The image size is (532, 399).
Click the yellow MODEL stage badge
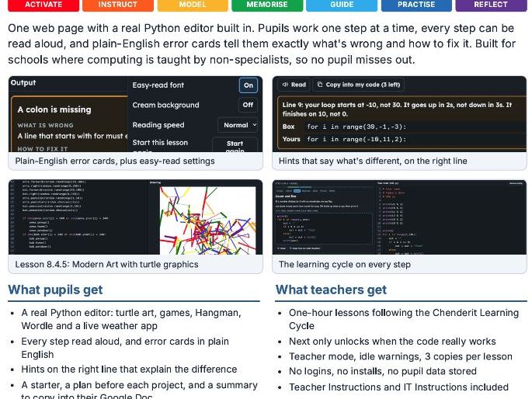pos(193,5)
